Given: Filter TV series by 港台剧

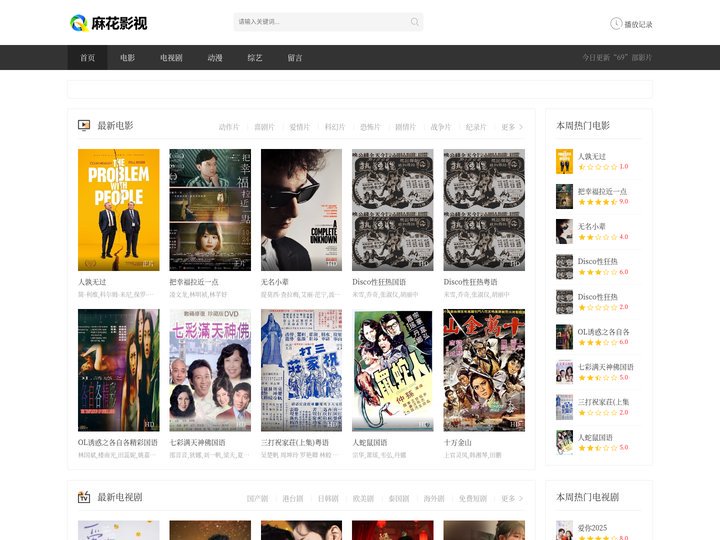Looking at the screenshot, I should [x=292, y=498].
